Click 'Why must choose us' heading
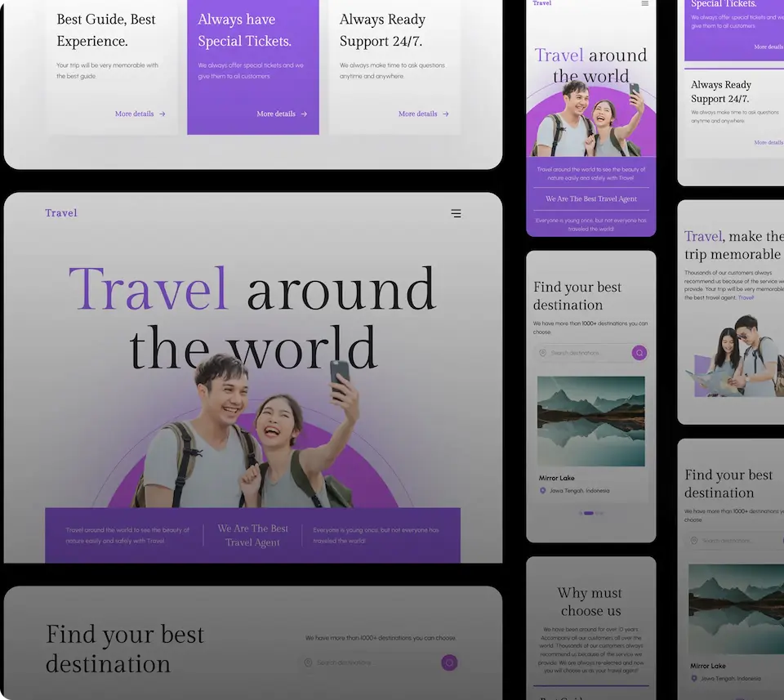 click(590, 601)
